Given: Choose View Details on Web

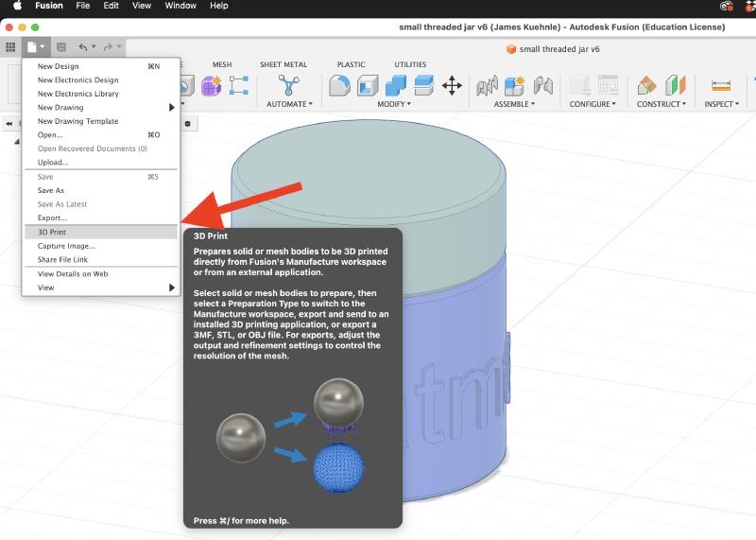Looking at the screenshot, I should tap(101, 273).
